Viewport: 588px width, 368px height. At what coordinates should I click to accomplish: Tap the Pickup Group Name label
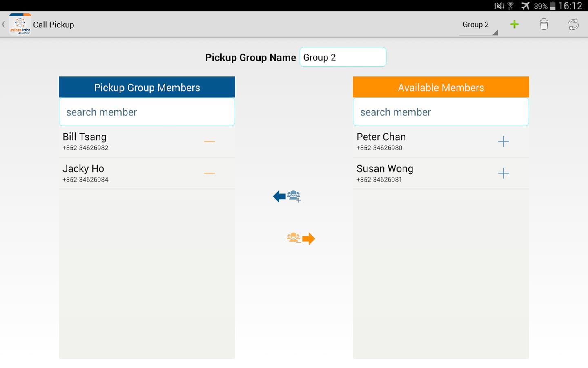[x=250, y=58]
